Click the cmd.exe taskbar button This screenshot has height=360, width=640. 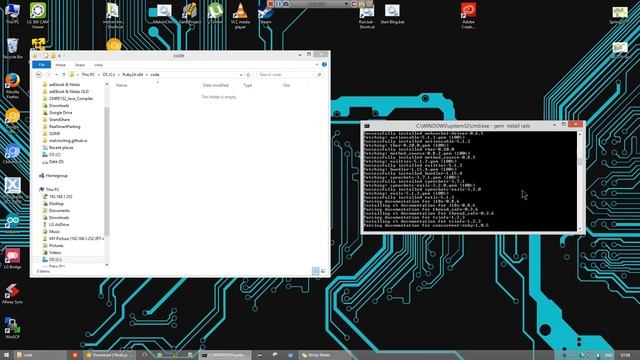pyautogui.click(x=224, y=355)
